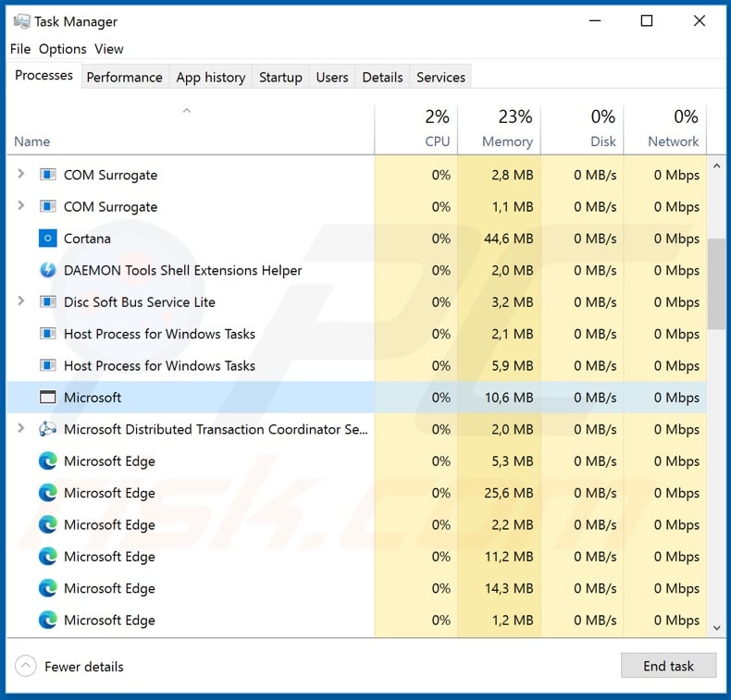Maximize the Task Manager window
731x700 pixels.
pos(647,21)
